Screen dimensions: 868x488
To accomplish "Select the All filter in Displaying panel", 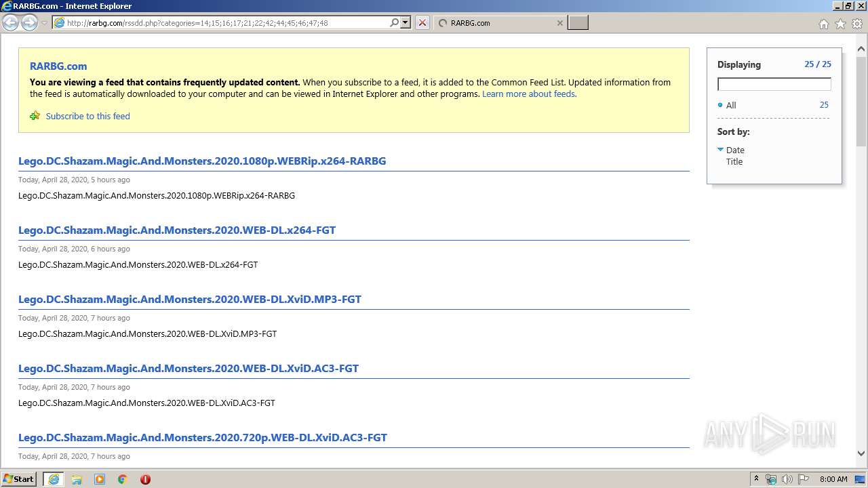I will (x=731, y=105).
